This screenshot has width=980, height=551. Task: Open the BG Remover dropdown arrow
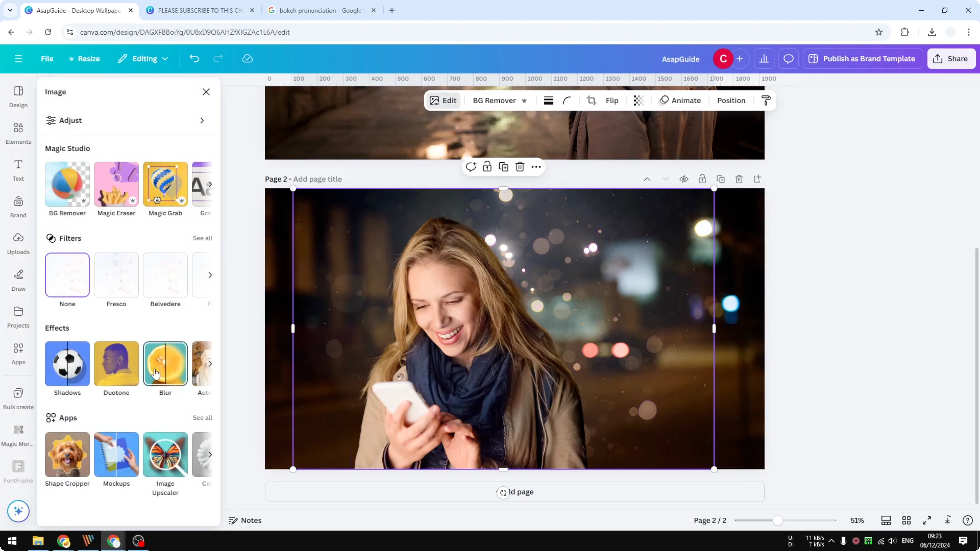point(525,100)
